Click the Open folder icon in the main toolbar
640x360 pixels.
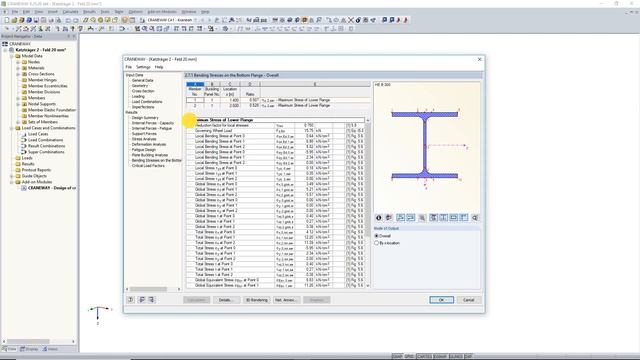coord(14,20)
